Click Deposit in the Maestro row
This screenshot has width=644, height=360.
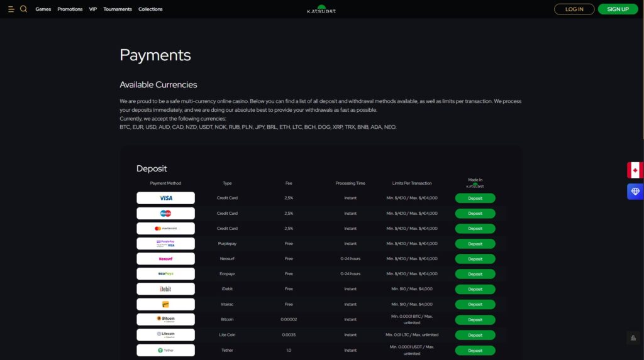[475, 214]
